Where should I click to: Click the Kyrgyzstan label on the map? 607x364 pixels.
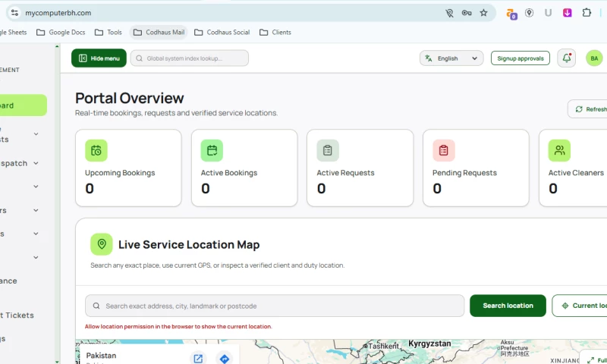click(x=429, y=344)
